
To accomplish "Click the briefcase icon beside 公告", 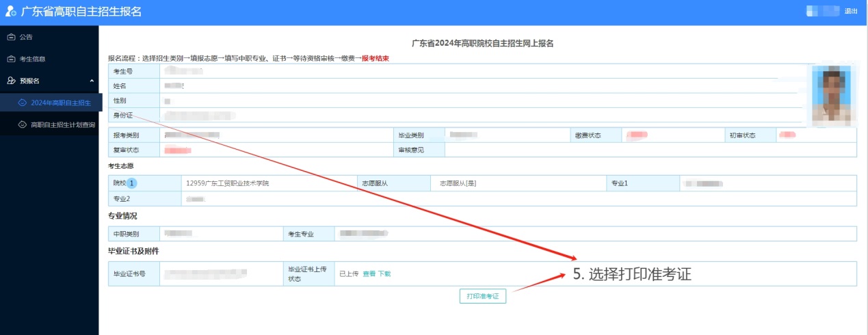I will pos(11,37).
